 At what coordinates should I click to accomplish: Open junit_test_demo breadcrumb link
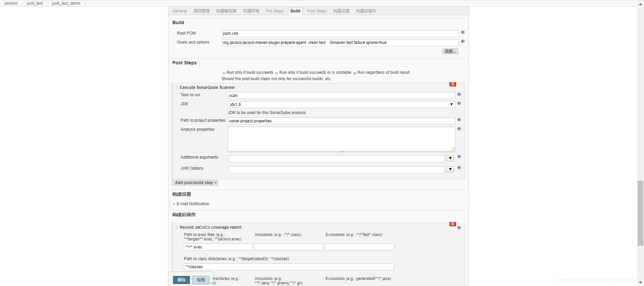[66, 3]
